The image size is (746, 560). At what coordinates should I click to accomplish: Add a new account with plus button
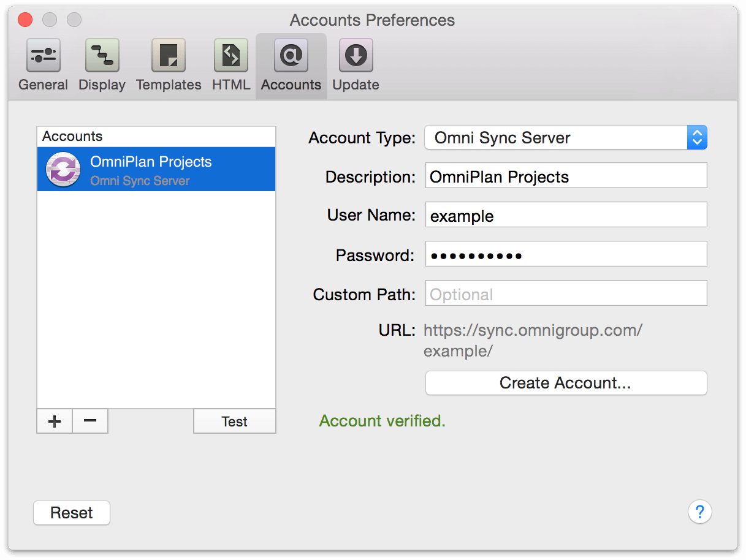pyautogui.click(x=55, y=421)
